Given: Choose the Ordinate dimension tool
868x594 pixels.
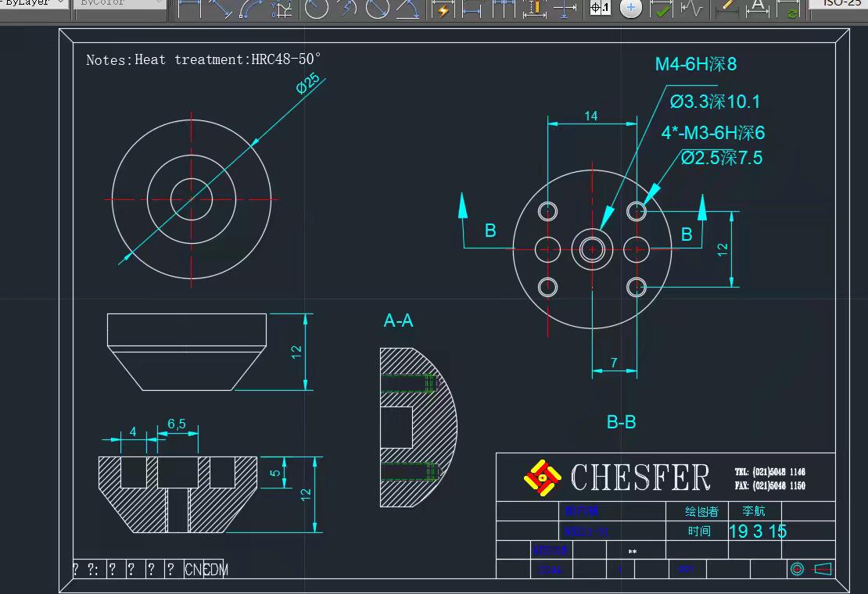Looking at the screenshot, I should 282,9.
